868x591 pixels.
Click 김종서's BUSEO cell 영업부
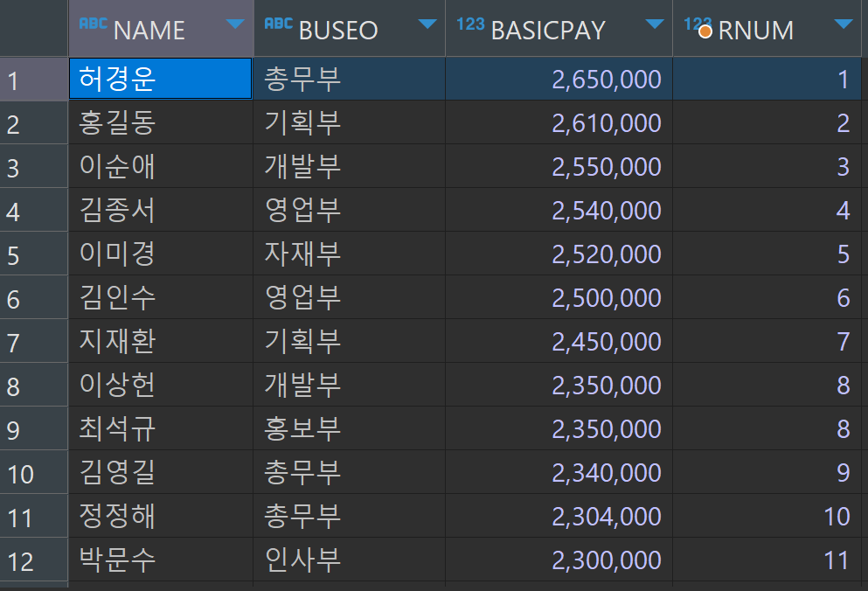[350, 211]
